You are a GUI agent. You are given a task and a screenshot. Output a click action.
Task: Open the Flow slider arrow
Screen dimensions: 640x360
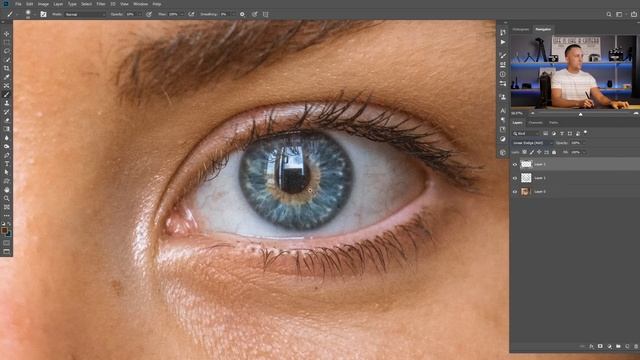(x=182, y=14)
